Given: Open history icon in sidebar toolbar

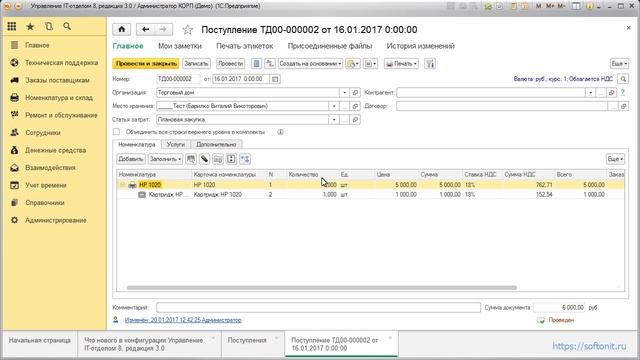Looking at the screenshot, I should click(x=49, y=27).
